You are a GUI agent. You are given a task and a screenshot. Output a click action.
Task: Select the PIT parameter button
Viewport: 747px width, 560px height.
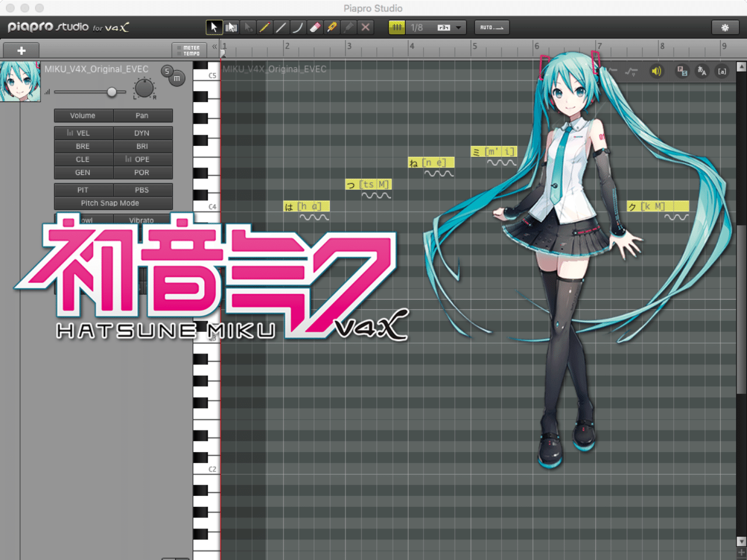pos(83,190)
